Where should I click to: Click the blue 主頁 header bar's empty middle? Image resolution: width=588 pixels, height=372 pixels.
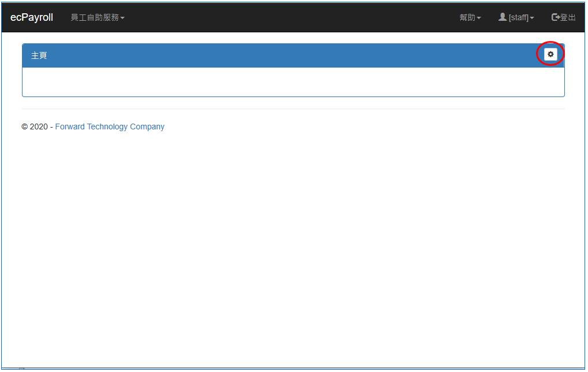point(289,55)
